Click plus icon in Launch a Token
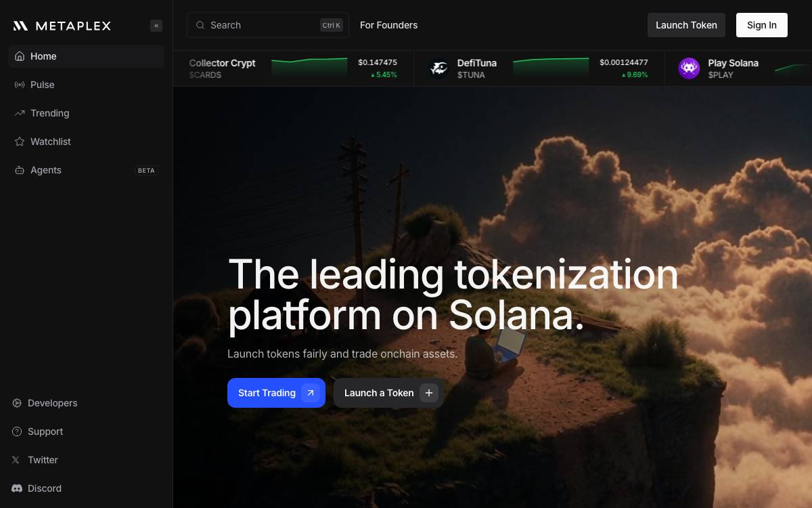Viewport: 812px width, 508px height. pos(429,393)
